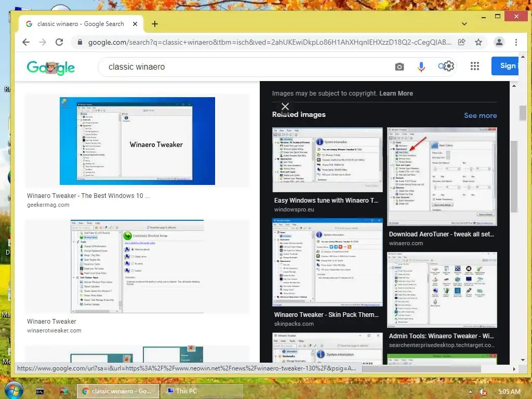Click the winaerotweaker.com source text
This screenshot has width=532, height=399.
54,330
